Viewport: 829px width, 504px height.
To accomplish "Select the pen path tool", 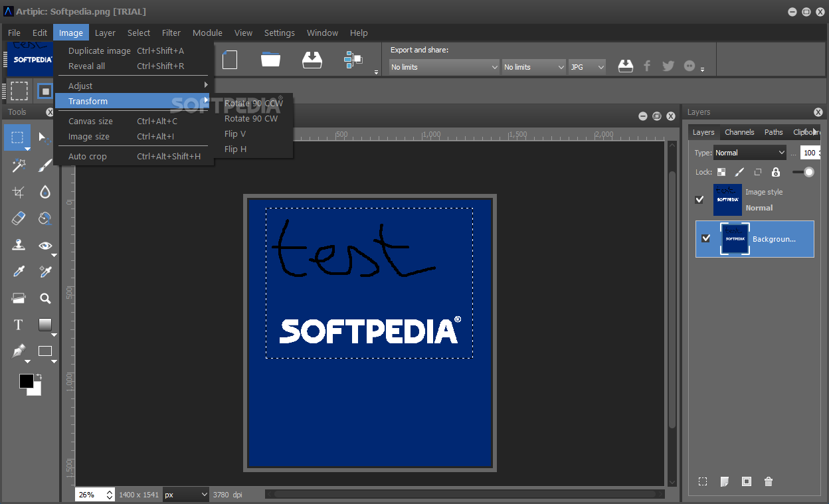I will (19, 351).
